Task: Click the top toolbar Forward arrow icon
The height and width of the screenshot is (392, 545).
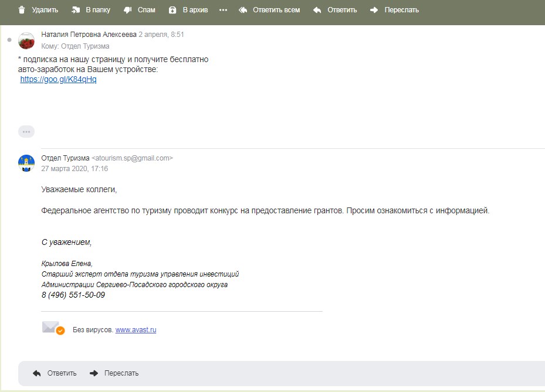Action: [x=374, y=10]
